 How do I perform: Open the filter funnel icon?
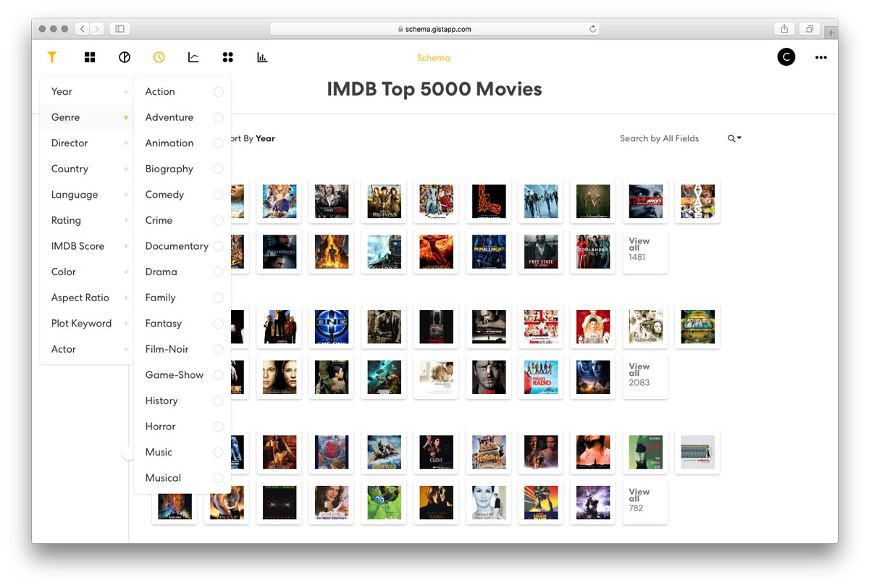click(51, 57)
